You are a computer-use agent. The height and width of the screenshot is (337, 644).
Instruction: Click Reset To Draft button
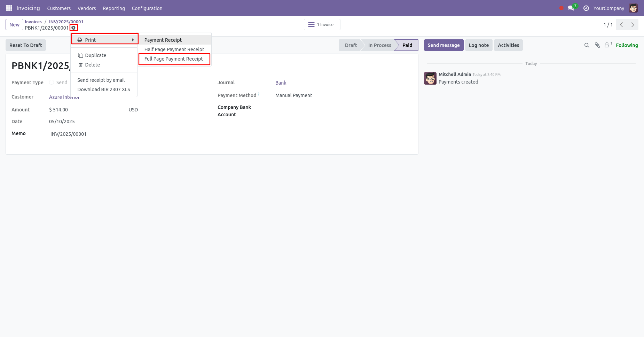click(x=26, y=45)
